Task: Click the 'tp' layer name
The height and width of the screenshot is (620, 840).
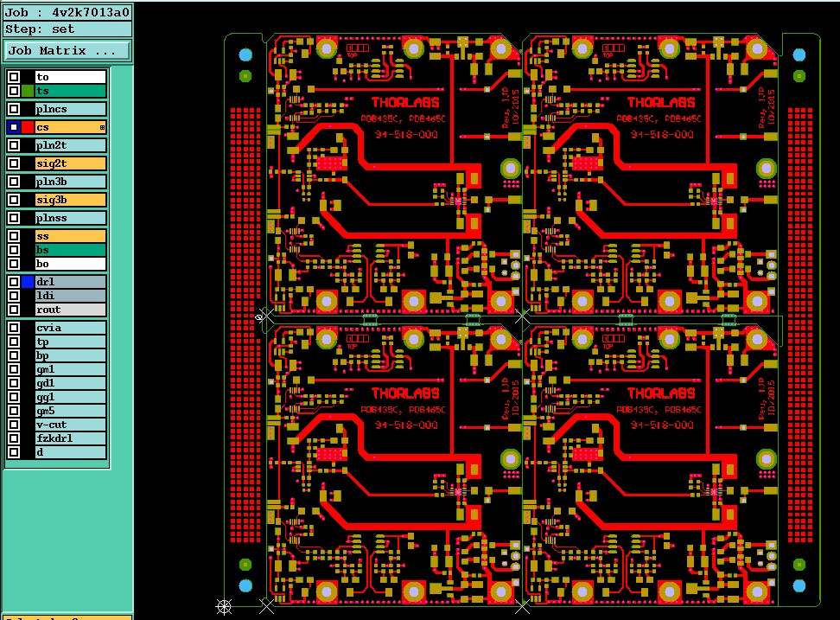Action: 70,342
